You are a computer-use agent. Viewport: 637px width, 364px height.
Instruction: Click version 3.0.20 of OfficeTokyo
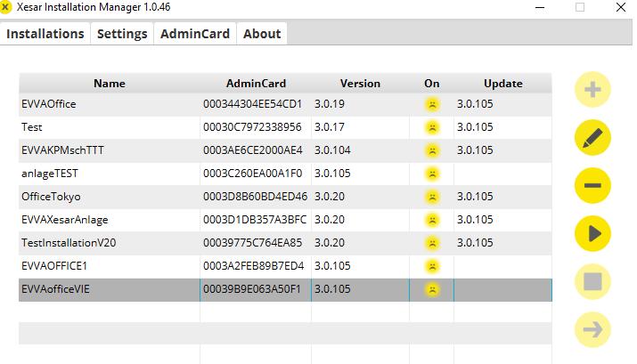coord(330,197)
